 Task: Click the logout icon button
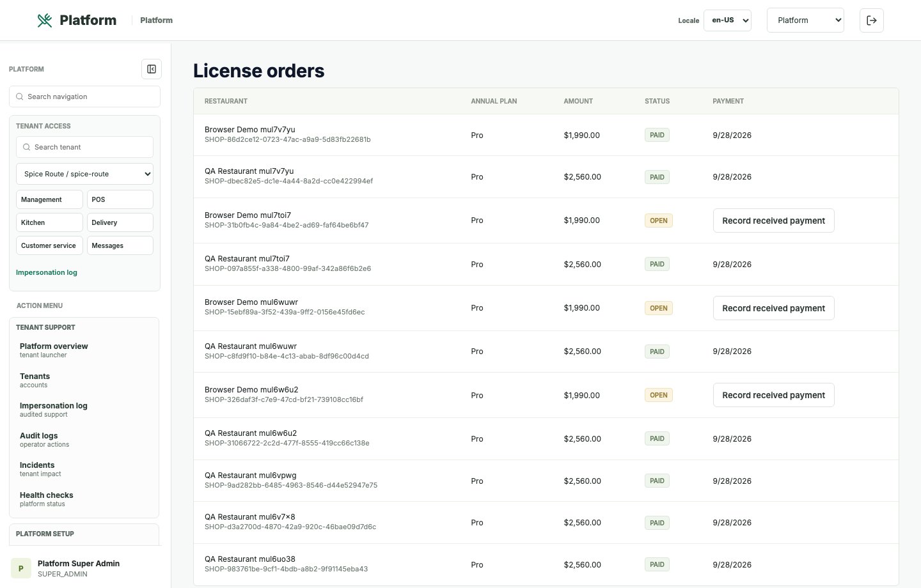pos(872,20)
